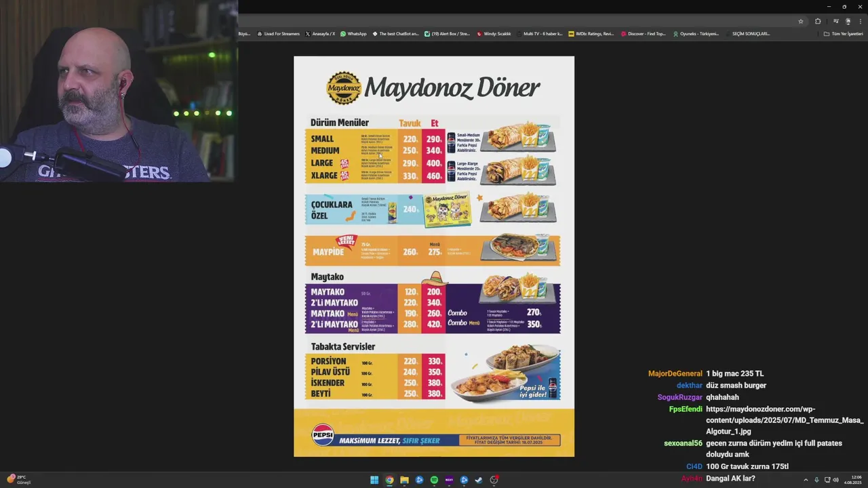The height and width of the screenshot is (488, 868).
Task: Open the Chrome profile avatar
Action: tap(848, 21)
